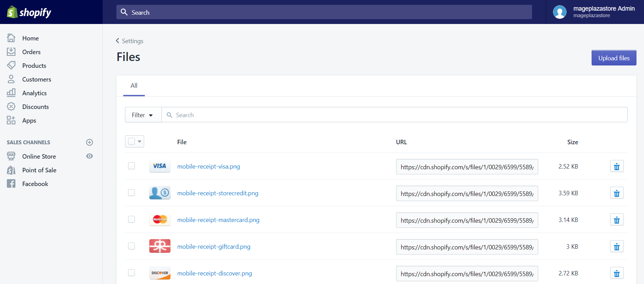Select the URL field for mobile-receipt-discover.png
The height and width of the screenshot is (284, 644).
click(467, 274)
